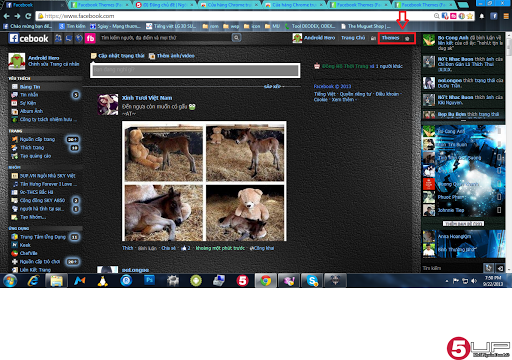Open the chat options gear

click(x=488, y=268)
